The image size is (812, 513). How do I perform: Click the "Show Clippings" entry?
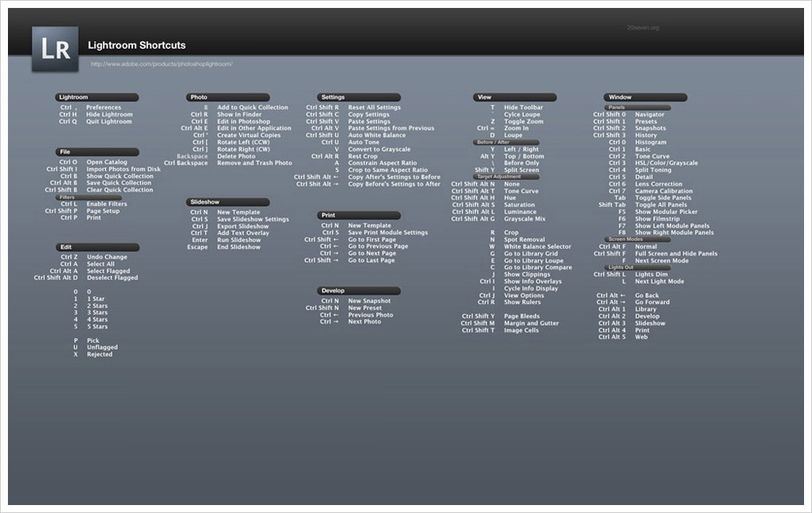pos(527,274)
